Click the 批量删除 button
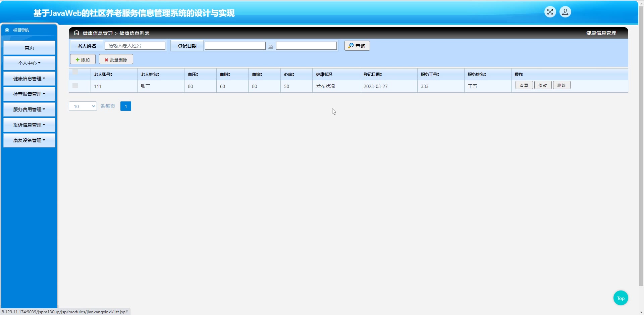The height and width of the screenshot is (315, 644). click(x=116, y=59)
